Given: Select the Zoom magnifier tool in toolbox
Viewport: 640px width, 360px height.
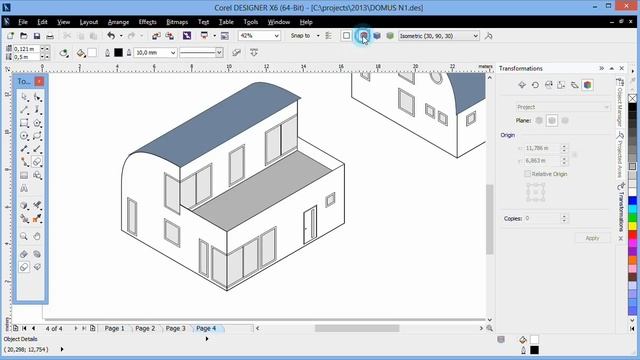Looking at the screenshot, I should coord(24,236).
